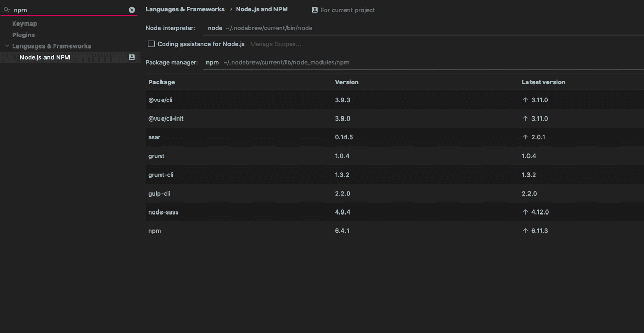Upgrade node-sass using the upgrade arrow
Screen dimensions: 644x333
(x=525, y=211)
